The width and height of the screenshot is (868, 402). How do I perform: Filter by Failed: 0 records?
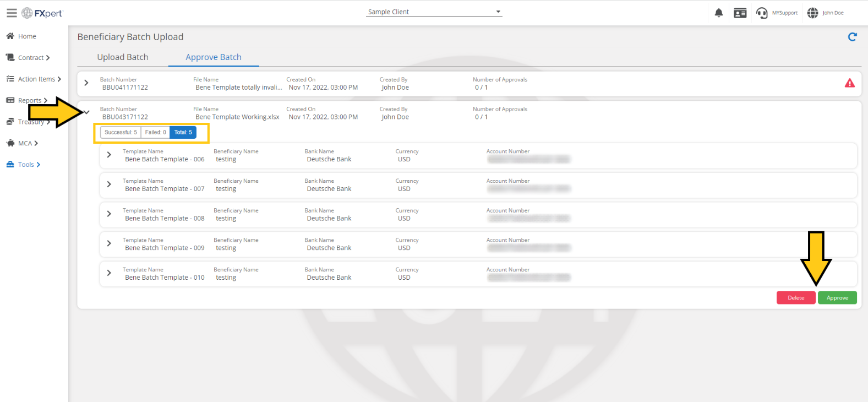(155, 132)
